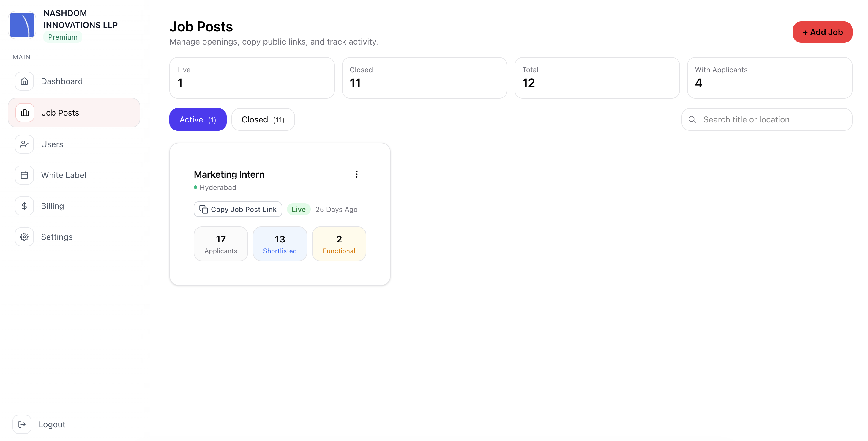This screenshot has width=868, height=441.
Task: Open the Marketing Intern job title
Action: click(x=229, y=174)
